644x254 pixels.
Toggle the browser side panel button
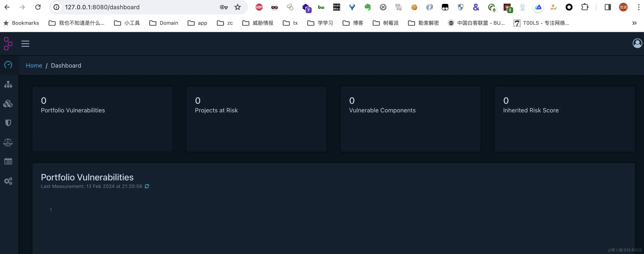[608, 7]
